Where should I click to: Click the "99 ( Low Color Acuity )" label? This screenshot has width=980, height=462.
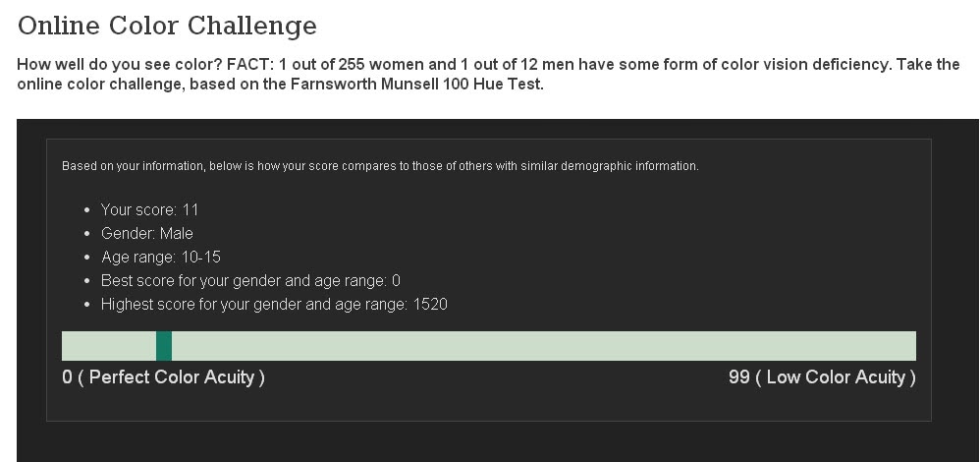click(x=822, y=377)
